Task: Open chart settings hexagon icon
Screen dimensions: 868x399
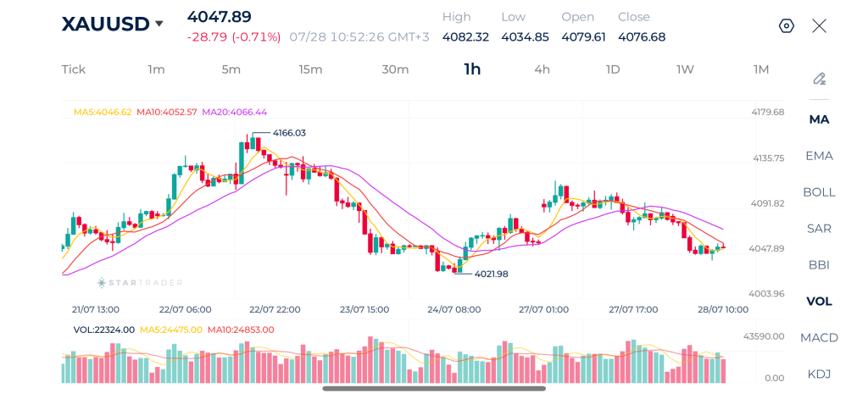Action: coord(786,26)
